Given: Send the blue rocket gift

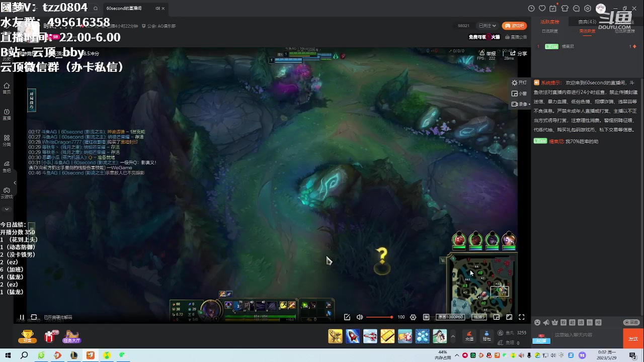Looking at the screenshot, I should (x=353, y=336).
